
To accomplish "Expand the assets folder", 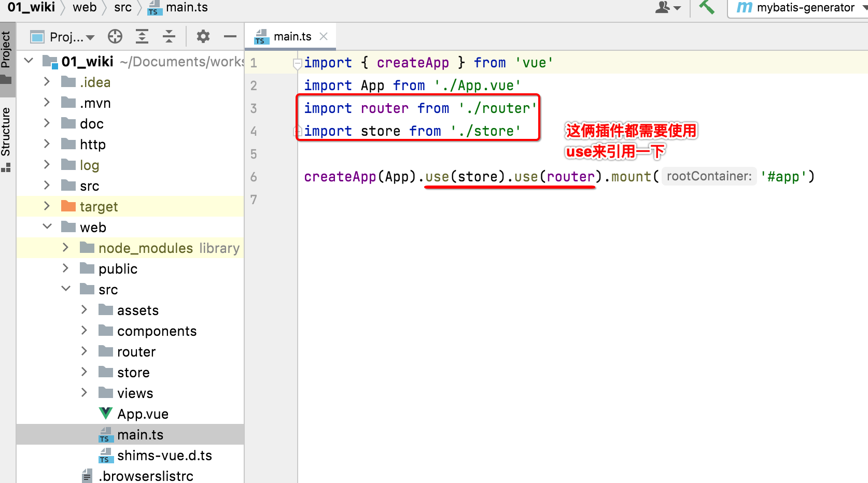I will pos(85,310).
